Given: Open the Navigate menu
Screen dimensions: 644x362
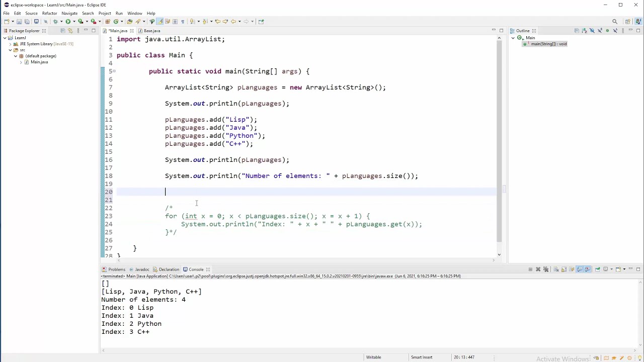Looking at the screenshot, I should coord(69,13).
